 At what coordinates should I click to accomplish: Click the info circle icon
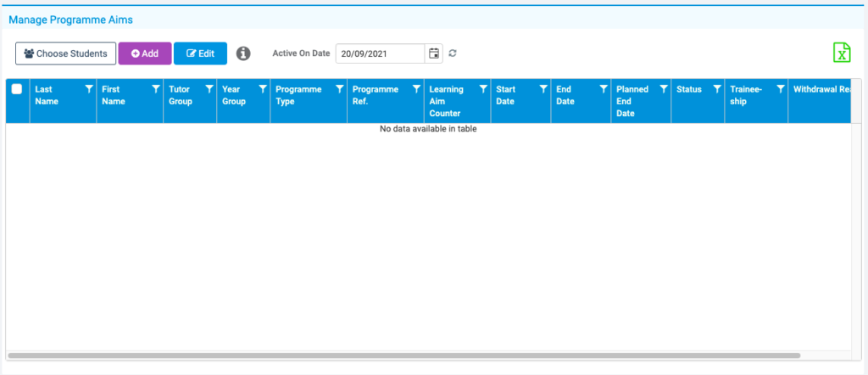pos(243,53)
